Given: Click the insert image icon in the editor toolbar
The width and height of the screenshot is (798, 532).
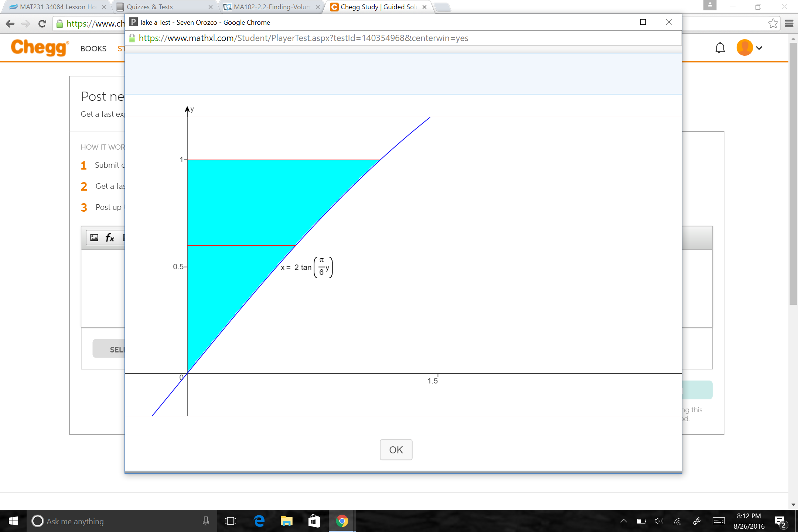Looking at the screenshot, I should click(x=94, y=237).
